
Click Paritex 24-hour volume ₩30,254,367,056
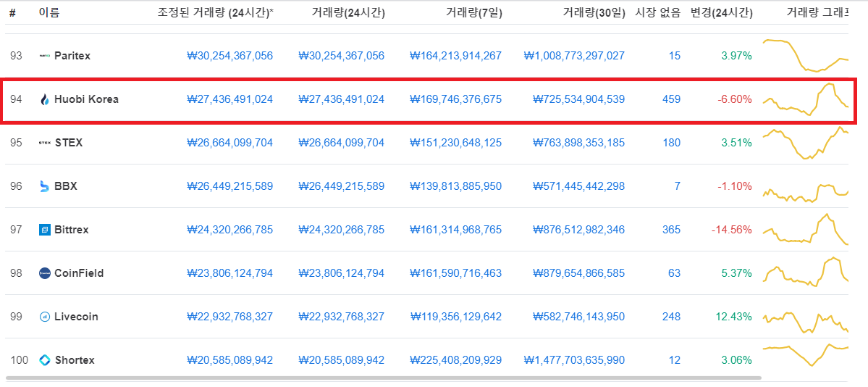pos(341,56)
